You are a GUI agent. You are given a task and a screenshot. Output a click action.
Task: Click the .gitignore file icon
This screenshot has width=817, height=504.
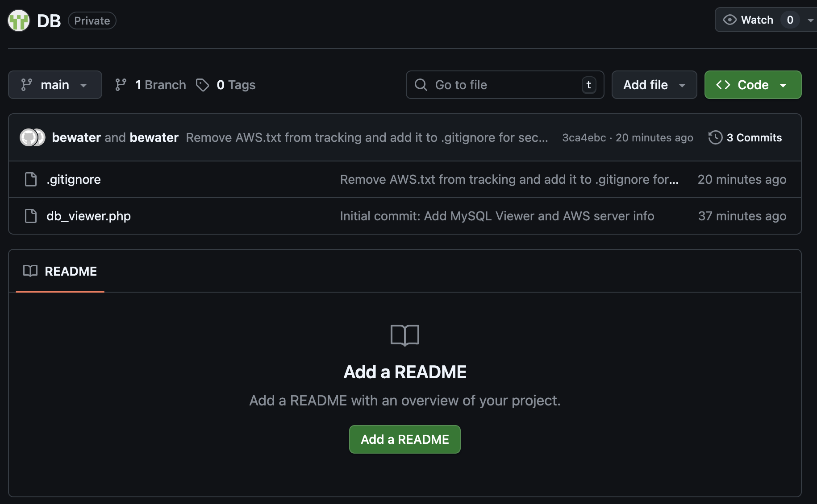point(31,179)
